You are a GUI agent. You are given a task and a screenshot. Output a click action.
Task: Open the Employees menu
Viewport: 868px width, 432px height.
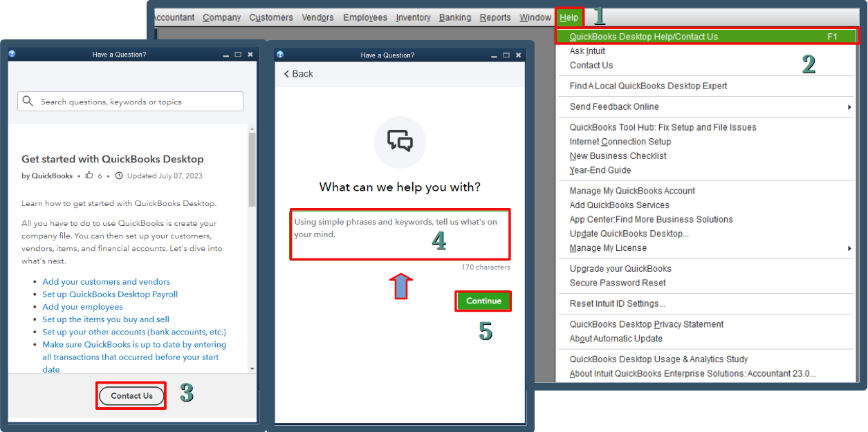tap(365, 17)
